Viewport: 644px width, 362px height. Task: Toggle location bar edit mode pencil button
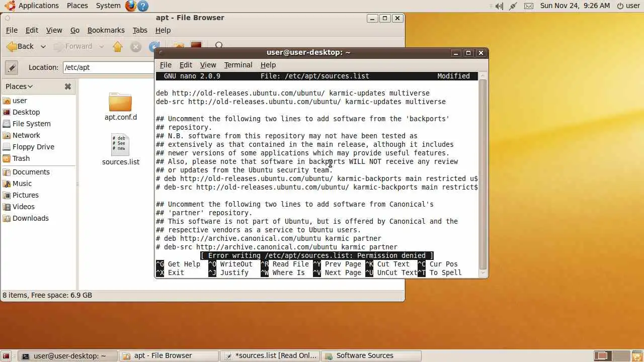click(12, 67)
